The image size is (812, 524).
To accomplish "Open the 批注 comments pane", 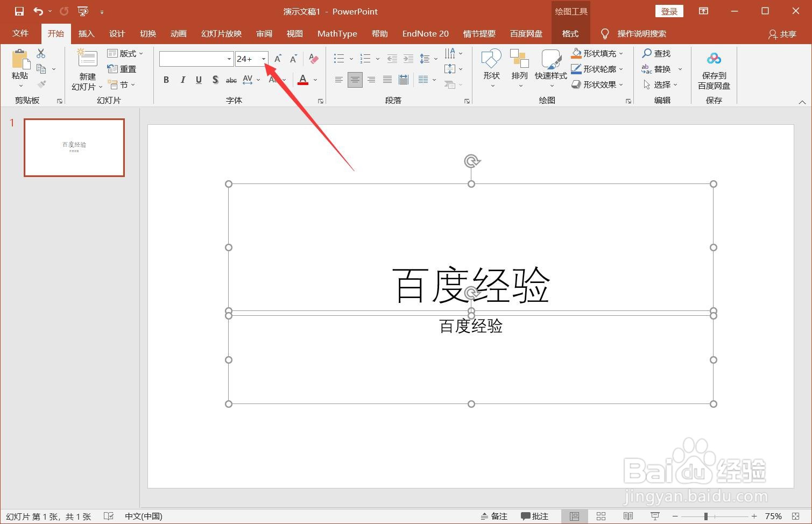I will point(534,516).
